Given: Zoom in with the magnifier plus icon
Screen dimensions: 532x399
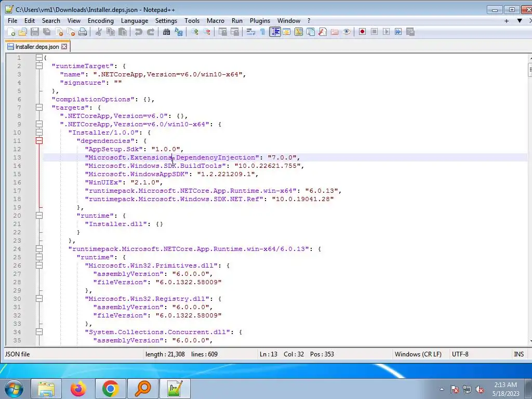Looking at the screenshot, I should [x=195, y=32].
